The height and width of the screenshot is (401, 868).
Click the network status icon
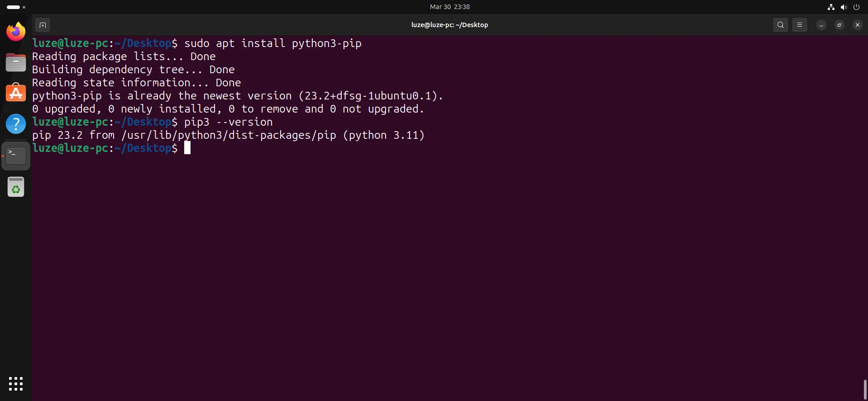[x=831, y=7]
